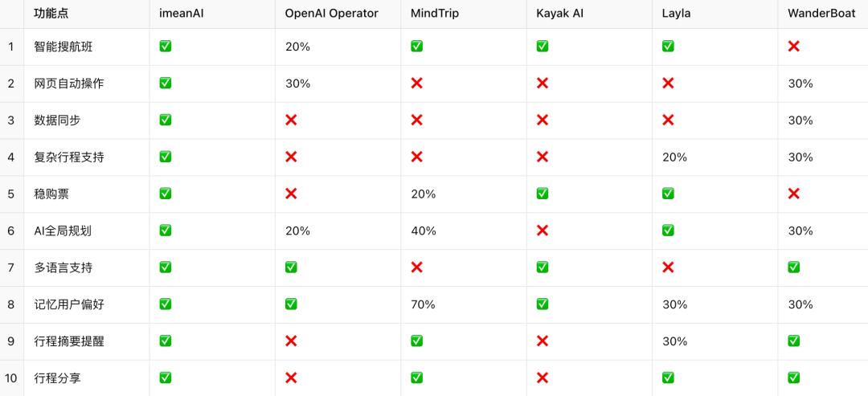The height and width of the screenshot is (396, 868).
Task: Select the green check for Kayak AI 稳购票
Action: click(542, 194)
